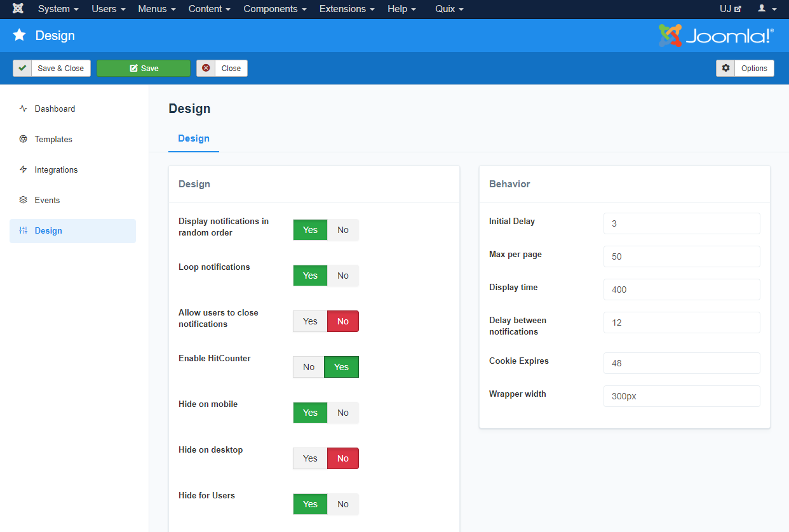Image resolution: width=789 pixels, height=532 pixels.
Task: Open the Components menu
Action: [274, 9]
